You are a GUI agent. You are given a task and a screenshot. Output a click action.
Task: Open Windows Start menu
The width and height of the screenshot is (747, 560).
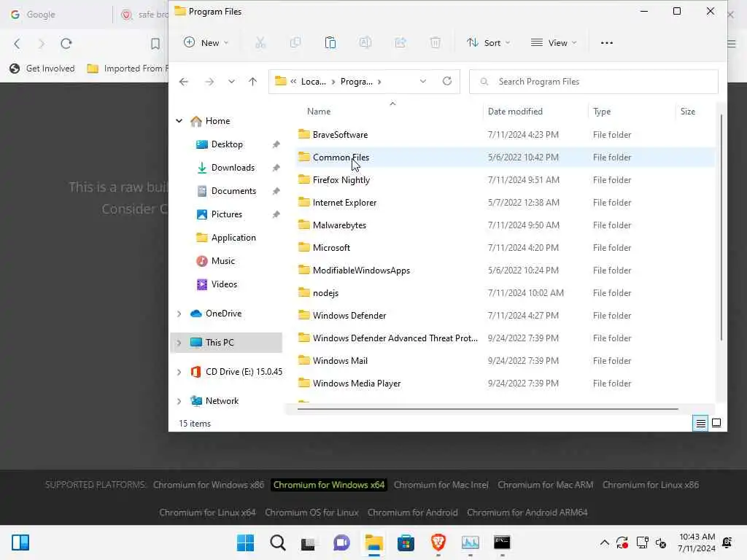point(245,542)
